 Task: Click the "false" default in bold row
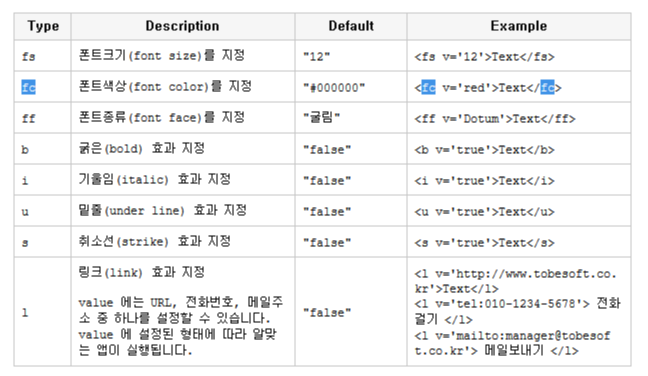coord(327,149)
